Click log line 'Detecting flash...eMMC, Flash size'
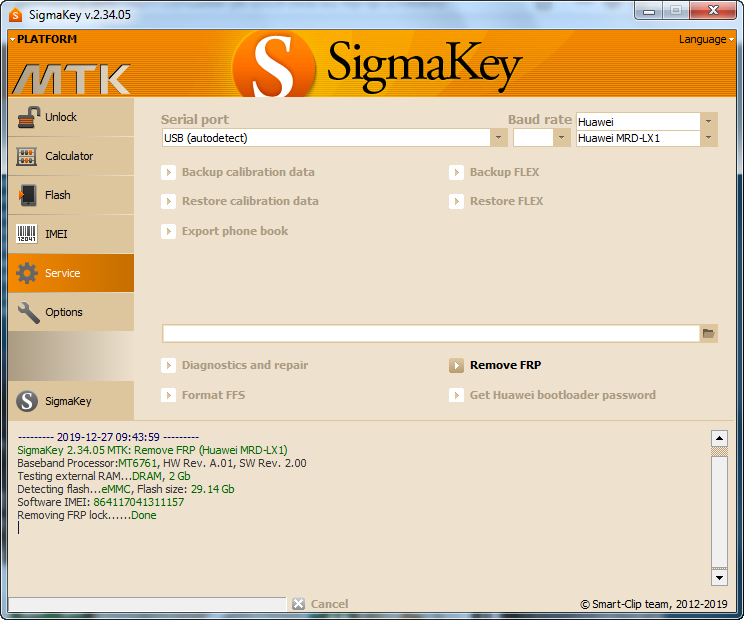744x620 pixels. pyautogui.click(x=126, y=489)
